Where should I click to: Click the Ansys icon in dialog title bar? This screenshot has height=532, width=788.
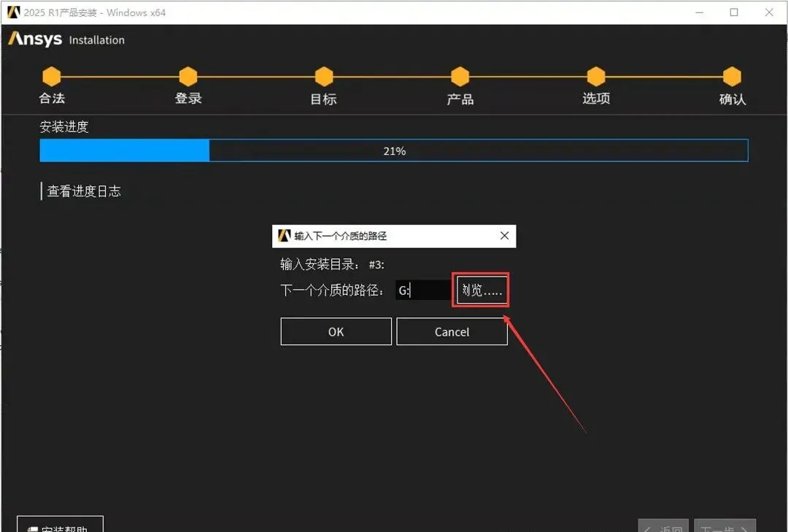coord(285,235)
